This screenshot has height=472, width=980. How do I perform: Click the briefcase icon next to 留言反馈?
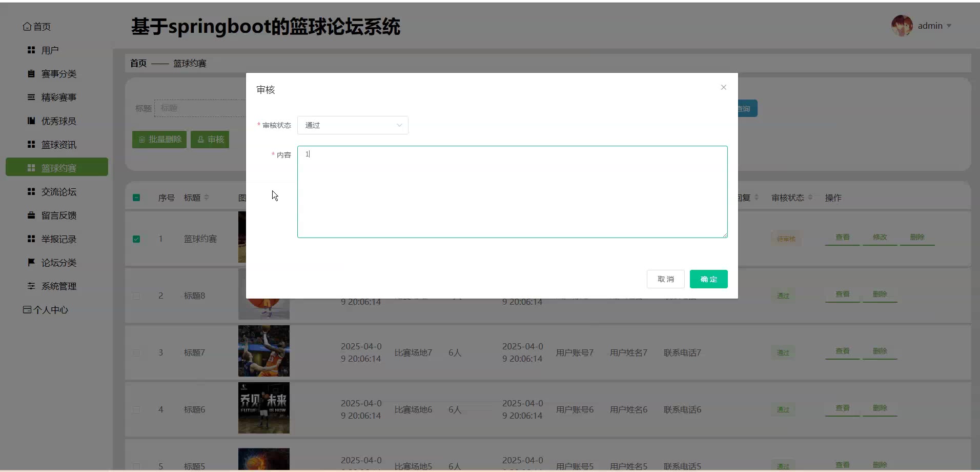point(31,215)
